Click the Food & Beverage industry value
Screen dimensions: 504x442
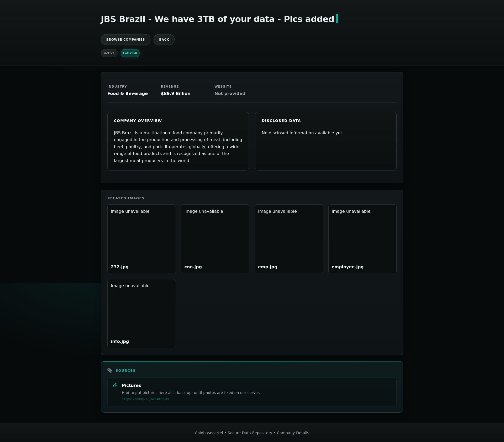[128, 94]
